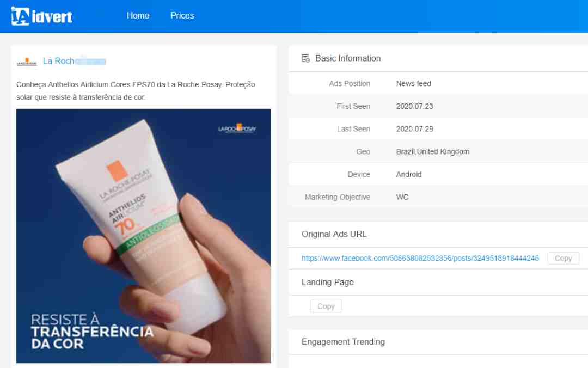Click the 'Device' label
Viewport: 588px width, 368px height.
click(359, 174)
